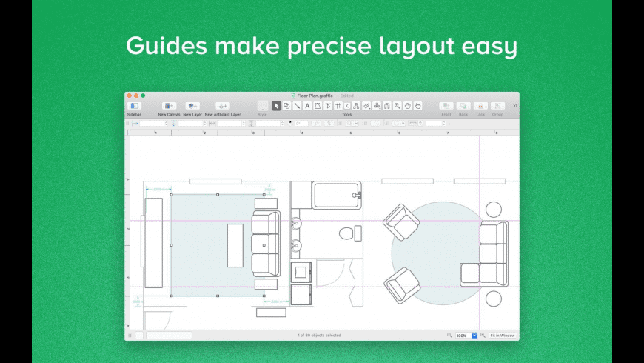The width and height of the screenshot is (644, 363).
Task: Expand toolbar overflow double-chevron
Action: [x=515, y=106]
